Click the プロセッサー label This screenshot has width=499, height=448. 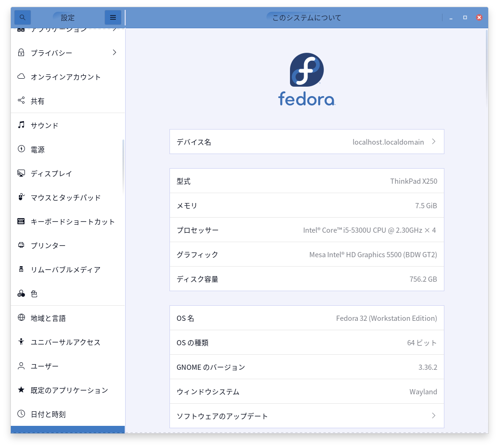[x=198, y=230]
